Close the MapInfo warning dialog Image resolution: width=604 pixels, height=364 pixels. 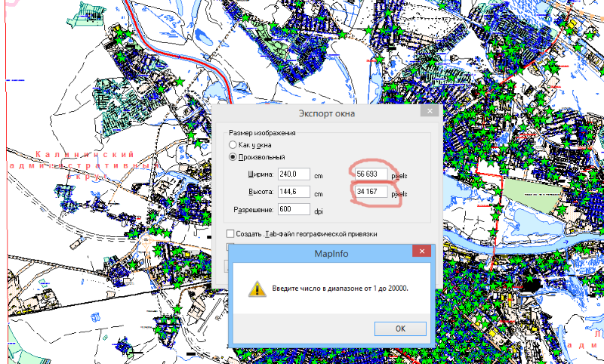421,251
